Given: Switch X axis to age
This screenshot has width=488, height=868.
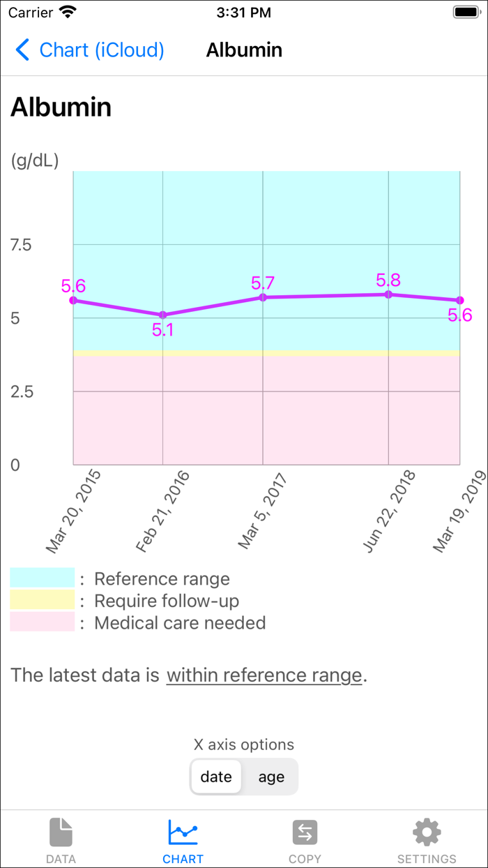Looking at the screenshot, I should point(270,777).
